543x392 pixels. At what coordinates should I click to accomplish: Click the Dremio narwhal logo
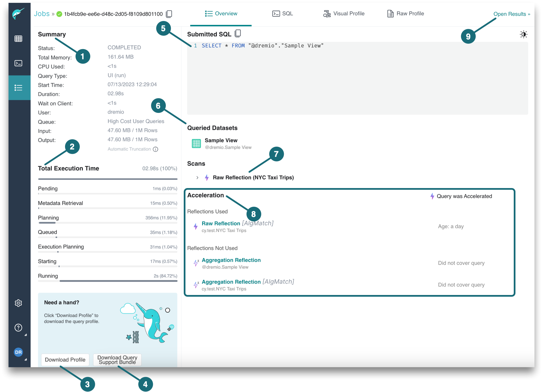[19, 13]
